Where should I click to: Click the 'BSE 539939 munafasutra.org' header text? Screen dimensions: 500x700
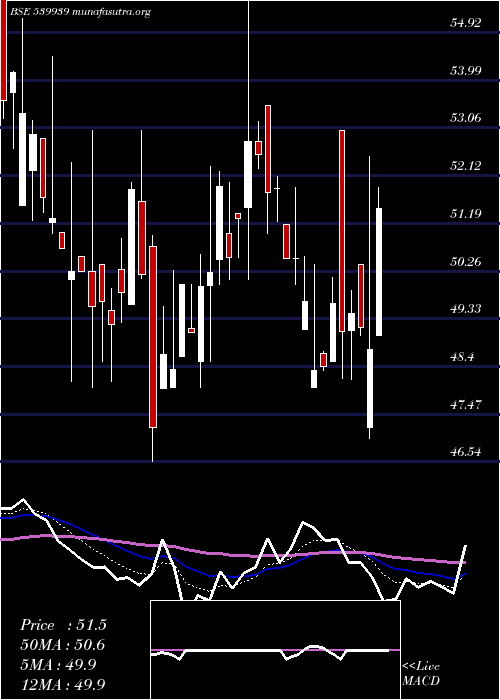(80, 12)
